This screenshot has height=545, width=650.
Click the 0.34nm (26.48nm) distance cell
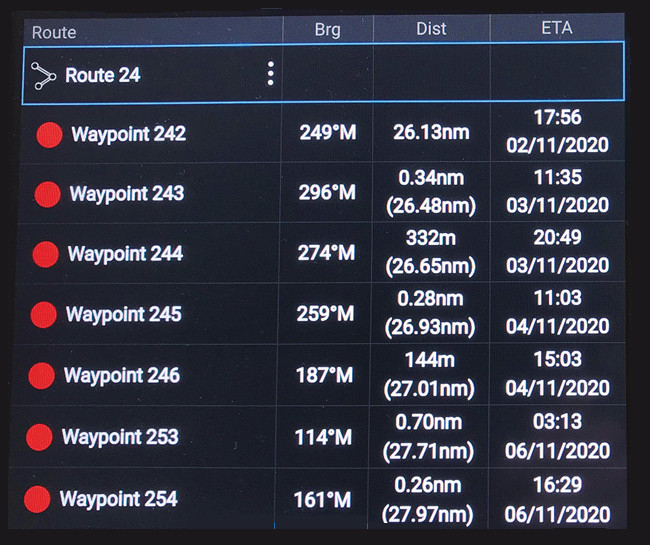point(431,192)
